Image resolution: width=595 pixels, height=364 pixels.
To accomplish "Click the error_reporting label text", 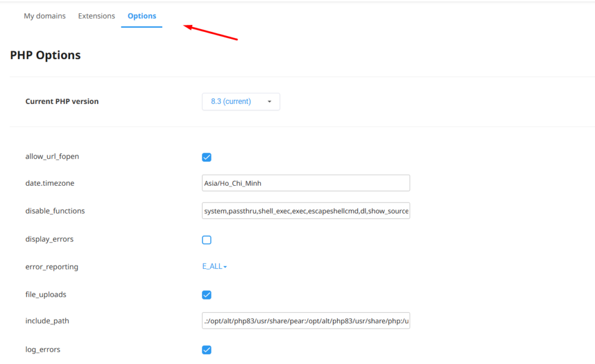I will tap(52, 267).
